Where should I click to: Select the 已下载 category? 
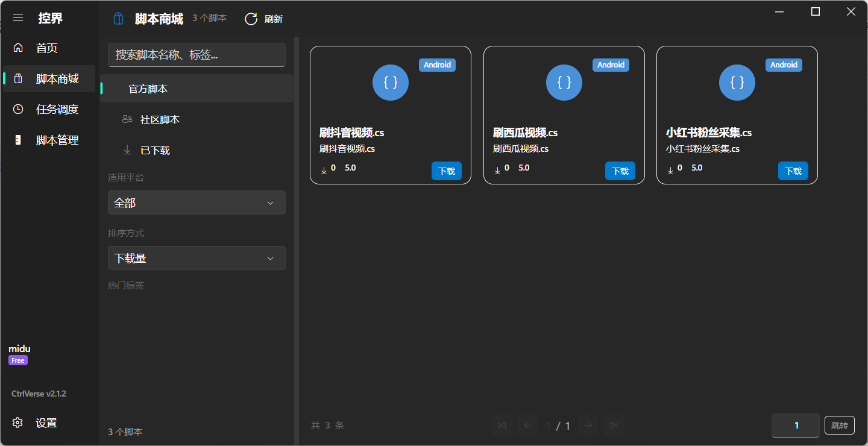coord(197,150)
